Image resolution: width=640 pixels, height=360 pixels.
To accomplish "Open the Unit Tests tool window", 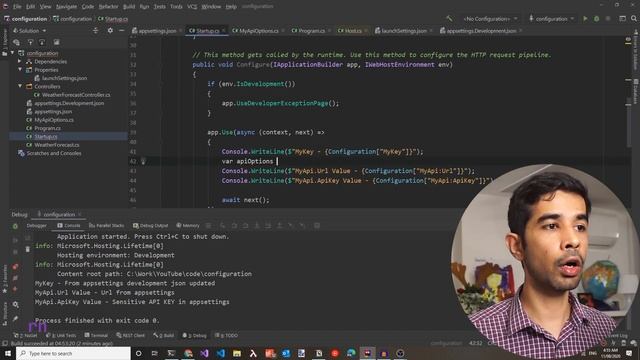I will (61, 336).
